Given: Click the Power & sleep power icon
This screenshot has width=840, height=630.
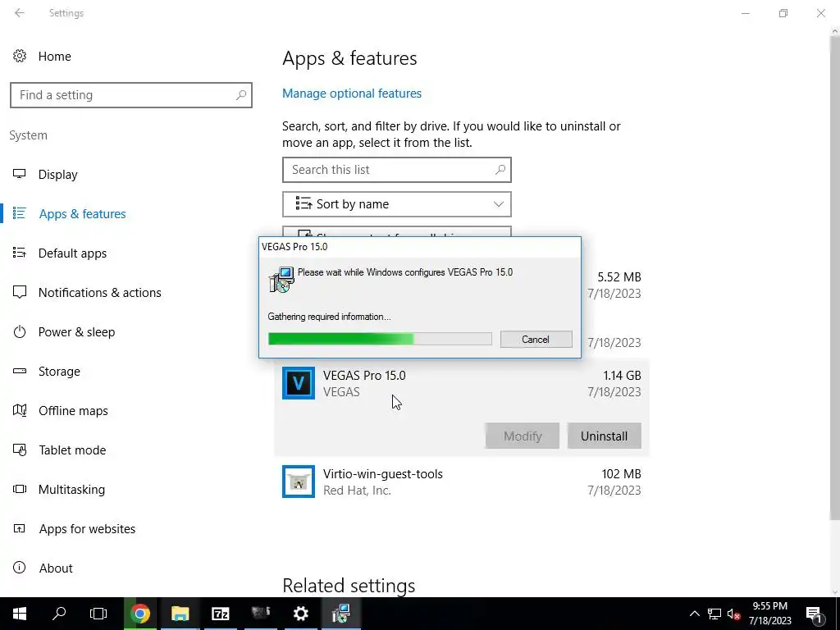Looking at the screenshot, I should pos(20,331).
